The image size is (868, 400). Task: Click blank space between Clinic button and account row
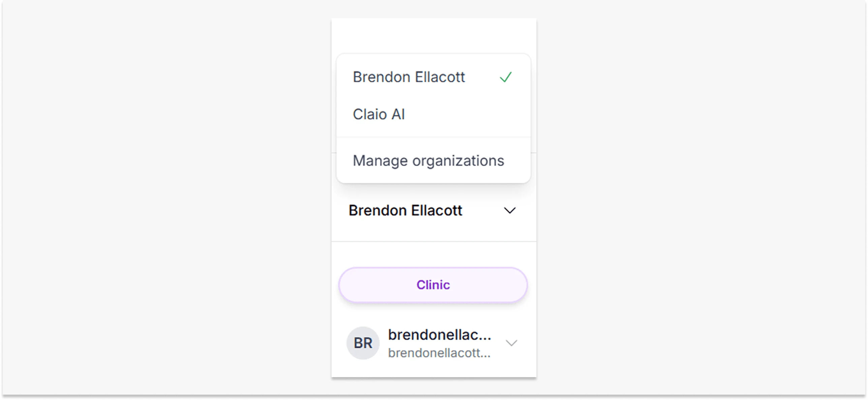point(434,315)
